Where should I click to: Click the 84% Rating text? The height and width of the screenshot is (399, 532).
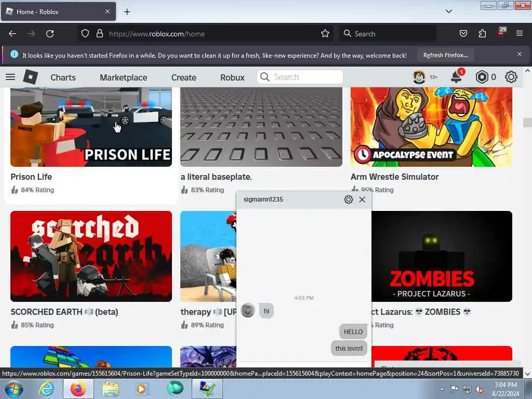pos(37,190)
